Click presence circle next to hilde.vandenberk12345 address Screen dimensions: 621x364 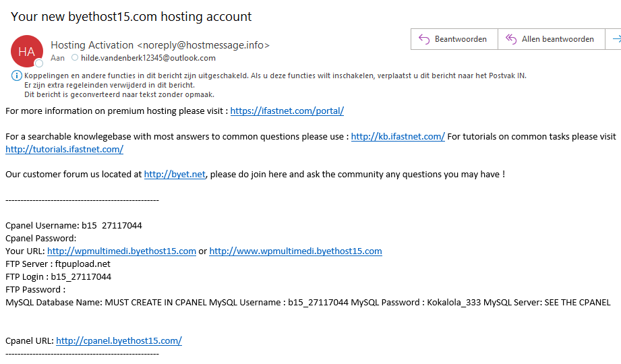[x=75, y=58]
